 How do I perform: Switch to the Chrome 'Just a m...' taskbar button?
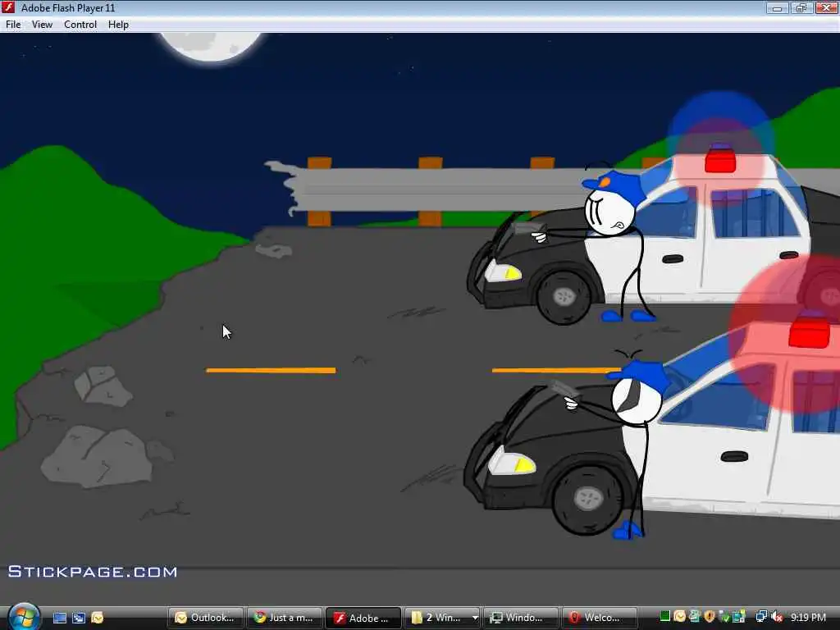[x=285, y=618]
